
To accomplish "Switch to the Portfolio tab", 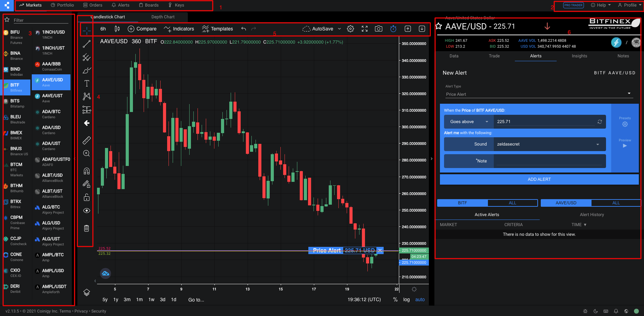I will point(62,5).
